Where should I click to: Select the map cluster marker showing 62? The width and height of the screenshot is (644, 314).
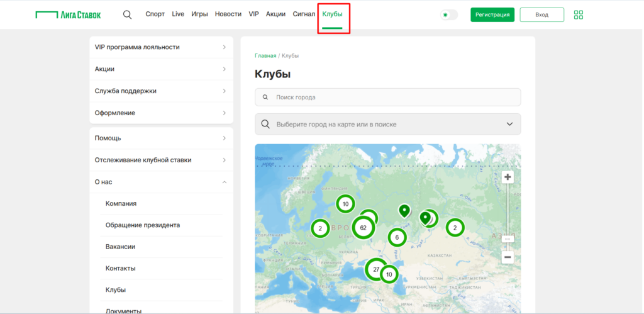point(364,228)
